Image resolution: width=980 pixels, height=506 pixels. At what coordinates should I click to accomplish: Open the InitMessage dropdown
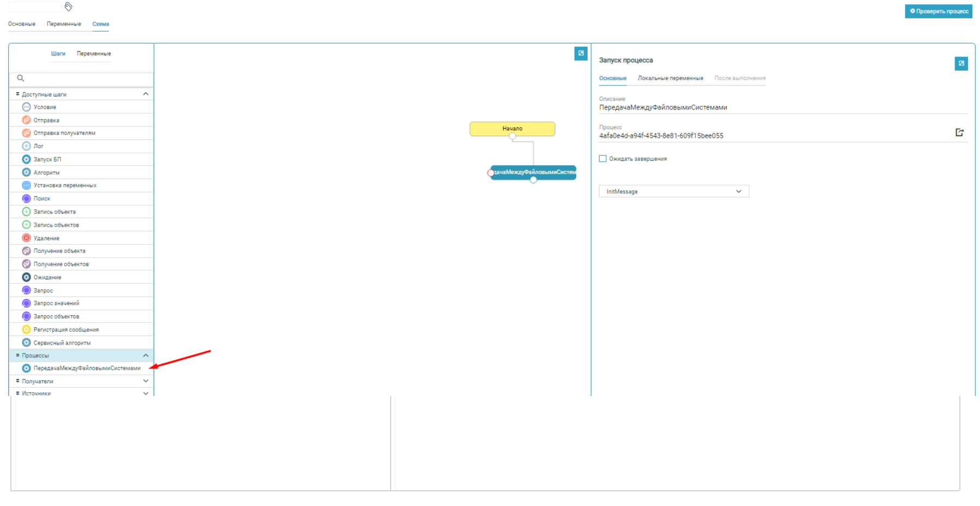point(674,192)
